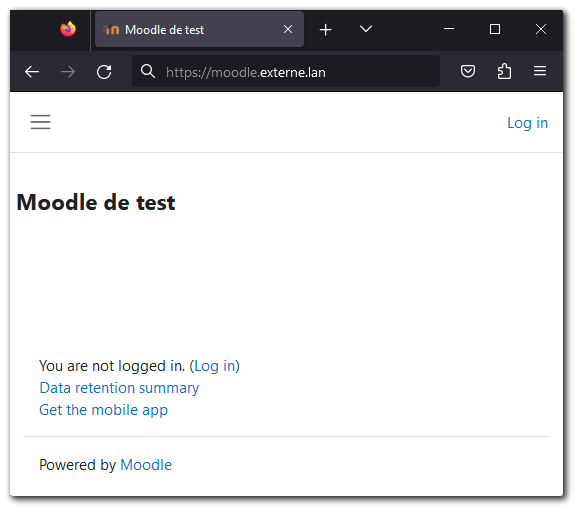Viewport: 581px width, 514px height.
Task: Click the browser back arrow
Action: tap(32, 72)
